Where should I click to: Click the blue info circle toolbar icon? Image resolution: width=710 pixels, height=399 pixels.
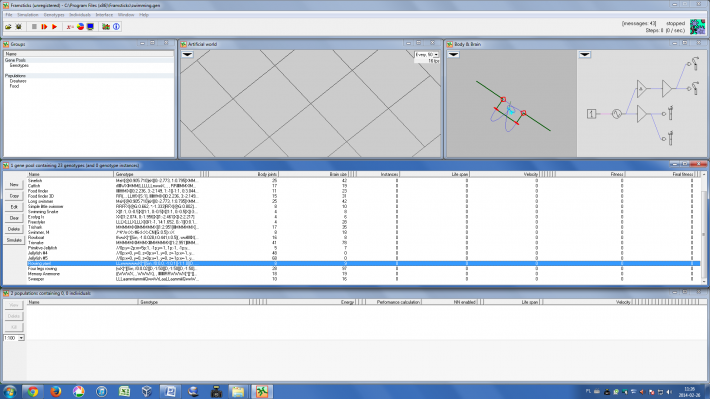click(116, 27)
